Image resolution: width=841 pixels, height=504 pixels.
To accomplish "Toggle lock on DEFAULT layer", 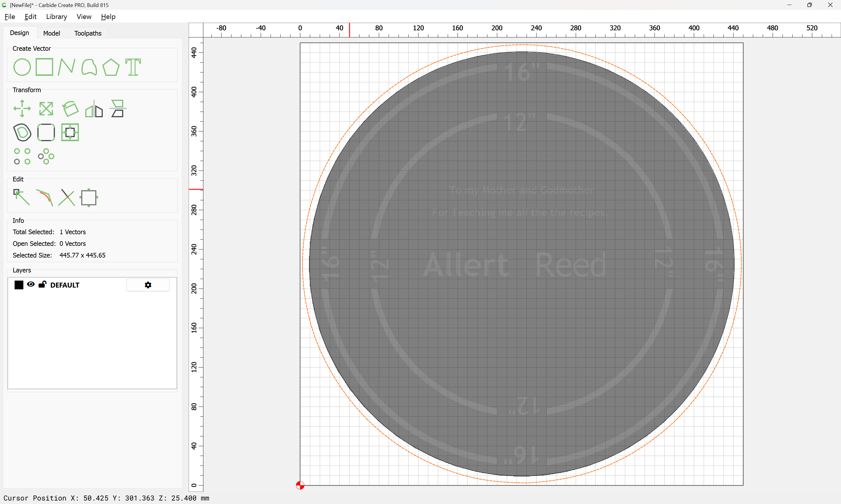I will coord(42,284).
